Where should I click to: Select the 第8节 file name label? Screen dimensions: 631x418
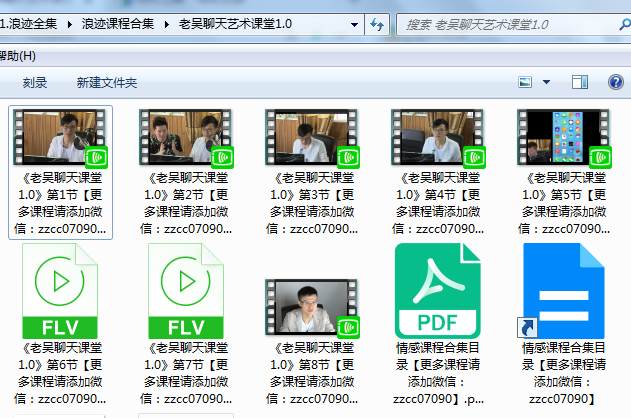[x=312, y=373]
